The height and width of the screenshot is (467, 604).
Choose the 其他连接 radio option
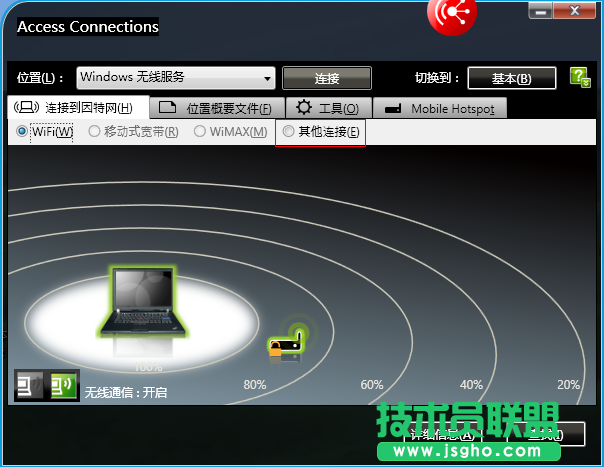pos(289,131)
